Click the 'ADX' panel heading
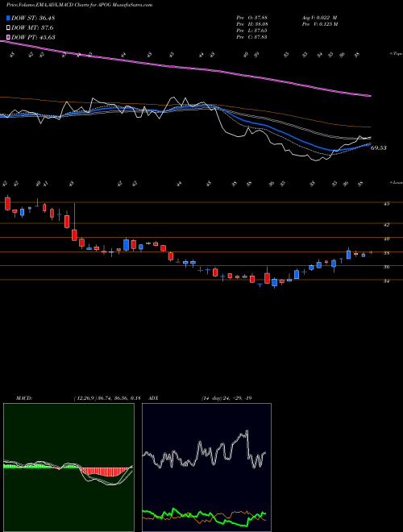The width and height of the screenshot is (403, 532). coord(154,398)
